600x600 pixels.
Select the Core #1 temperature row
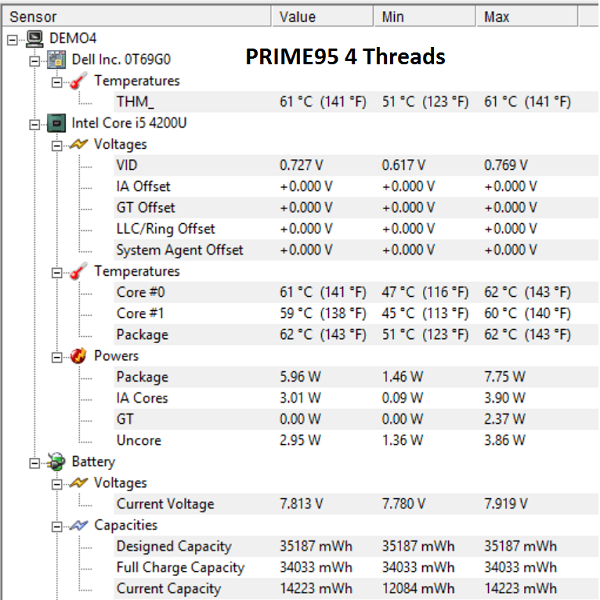[x=356, y=313]
